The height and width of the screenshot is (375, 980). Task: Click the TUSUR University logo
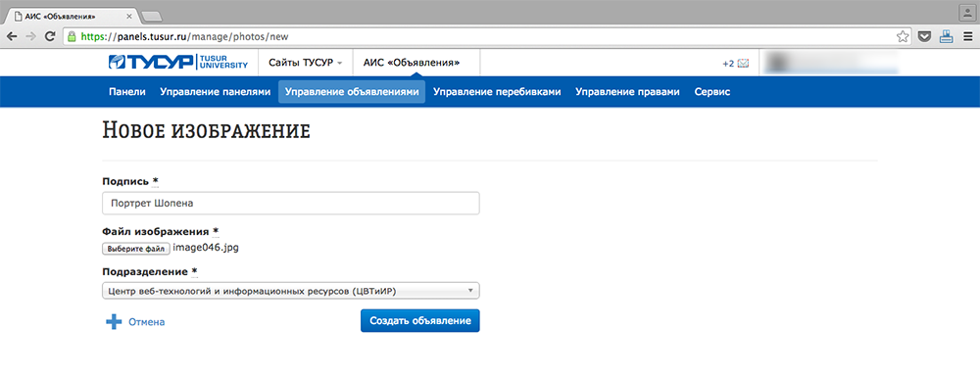pos(178,63)
